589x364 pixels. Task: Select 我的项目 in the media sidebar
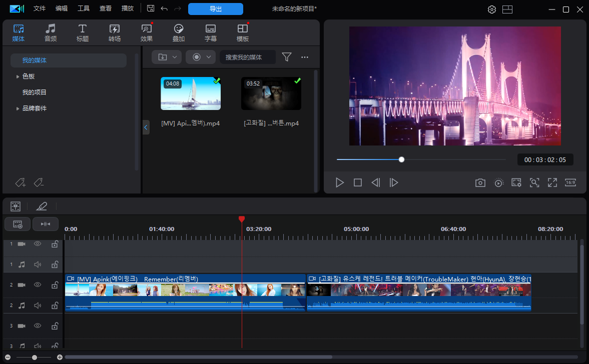(35, 92)
